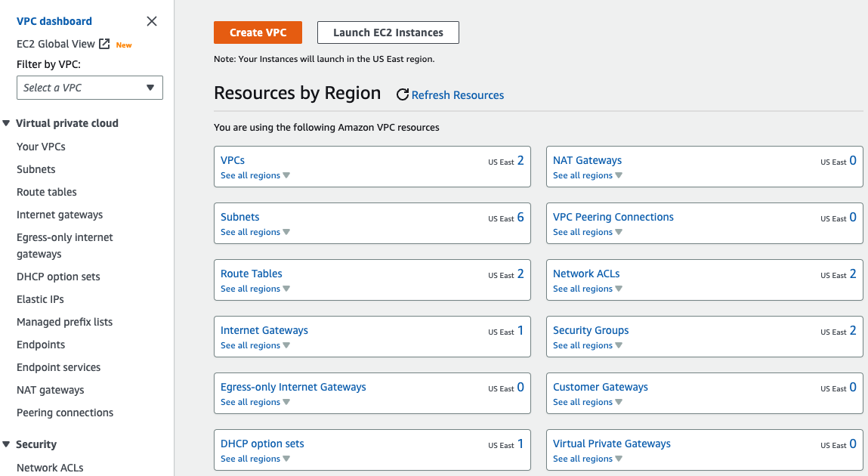
Task: Open the NAT Gateways card title link
Action: tap(587, 160)
